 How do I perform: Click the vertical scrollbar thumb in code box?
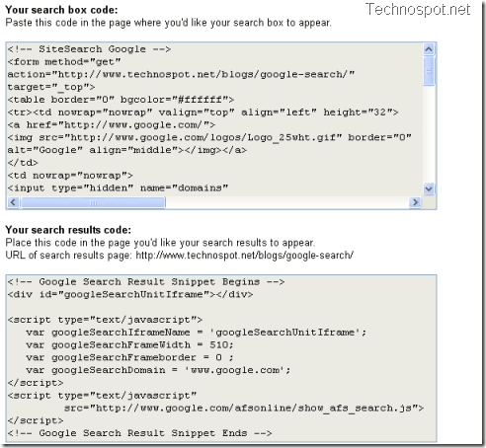click(429, 71)
